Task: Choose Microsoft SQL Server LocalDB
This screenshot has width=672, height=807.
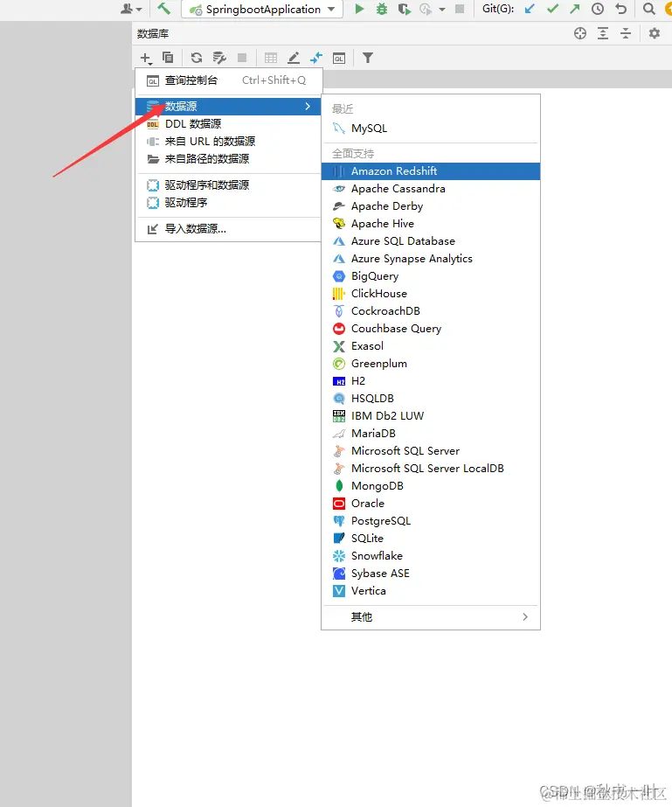Action: coord(431,469)
